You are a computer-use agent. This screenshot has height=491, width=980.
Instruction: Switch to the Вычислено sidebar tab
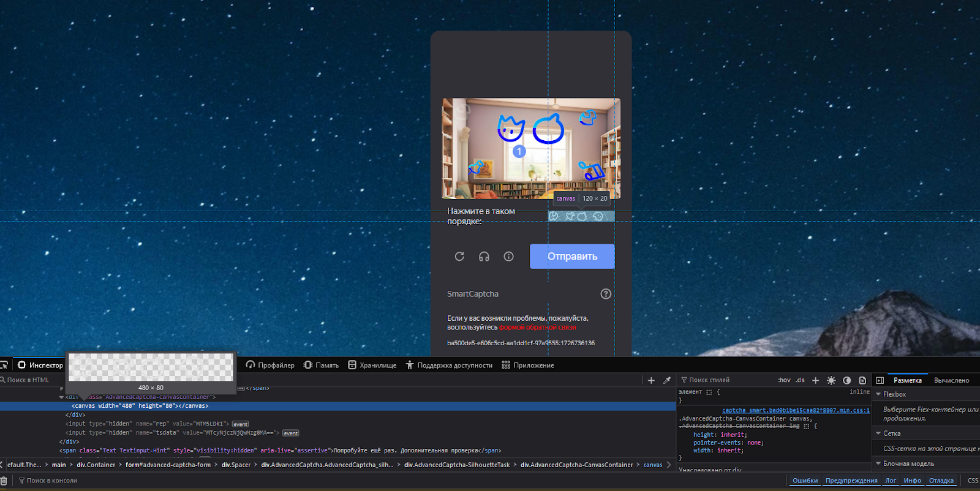coord(951,380)
